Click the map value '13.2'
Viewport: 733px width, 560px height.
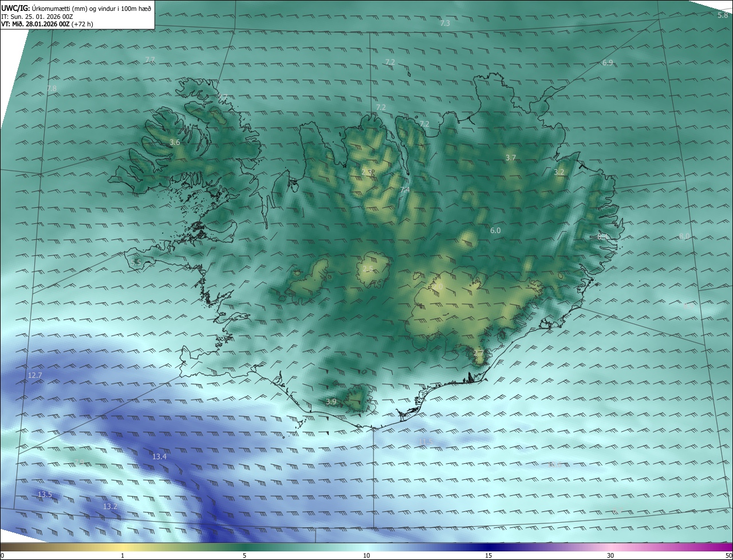click(110, 507)
